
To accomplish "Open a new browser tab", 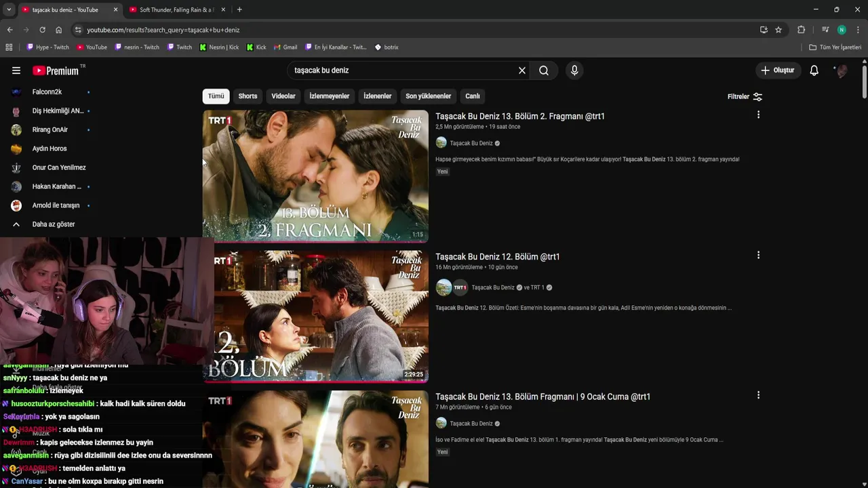I will tap(239, 9).
